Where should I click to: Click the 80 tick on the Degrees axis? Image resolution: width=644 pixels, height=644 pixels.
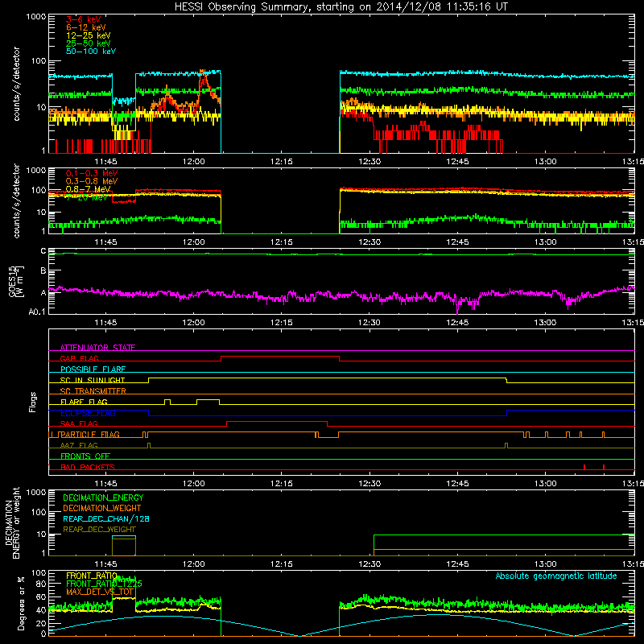pyautogui.click(x=42, y=584)
